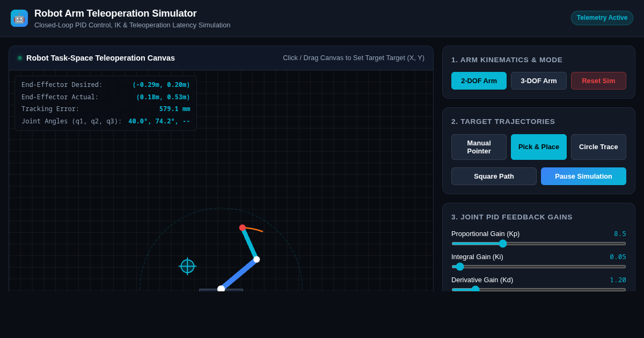Click the '1. ARM KINEMATICS & MODE' heading
The width and height of the screenshot is (644, 338).
pyautogui.click(x=507, y=60)
